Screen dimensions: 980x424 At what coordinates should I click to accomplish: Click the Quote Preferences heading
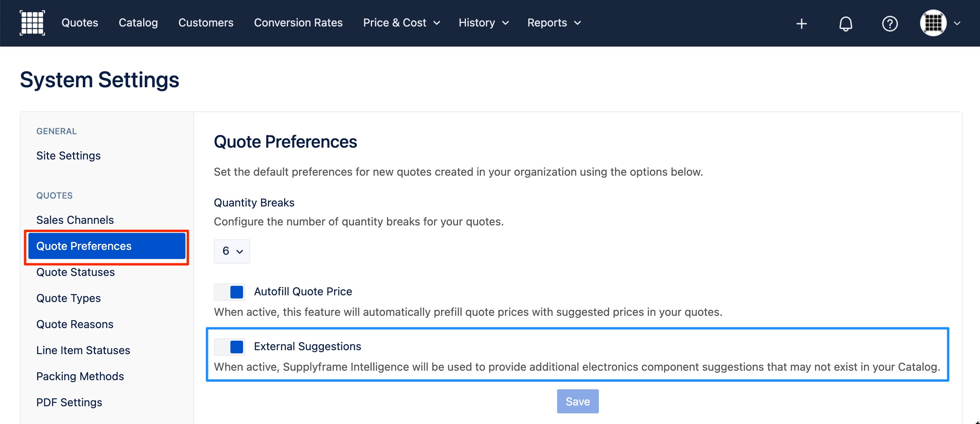coord(285,142)
